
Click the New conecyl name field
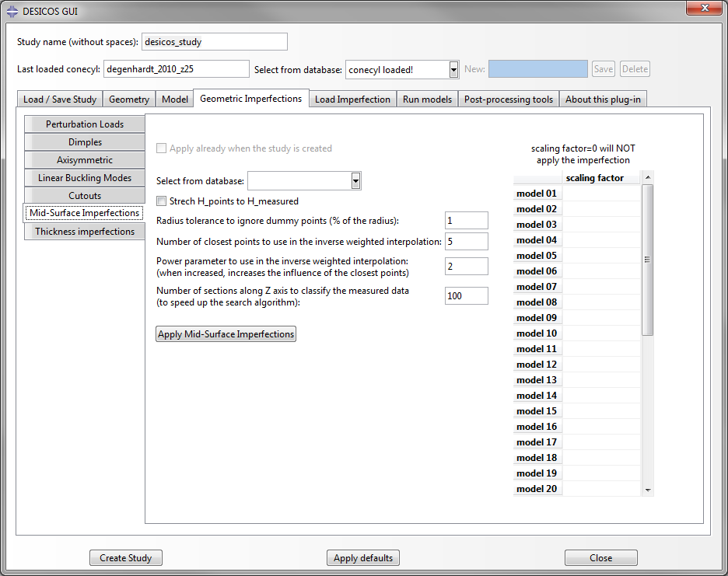click(x=537, y=69)
